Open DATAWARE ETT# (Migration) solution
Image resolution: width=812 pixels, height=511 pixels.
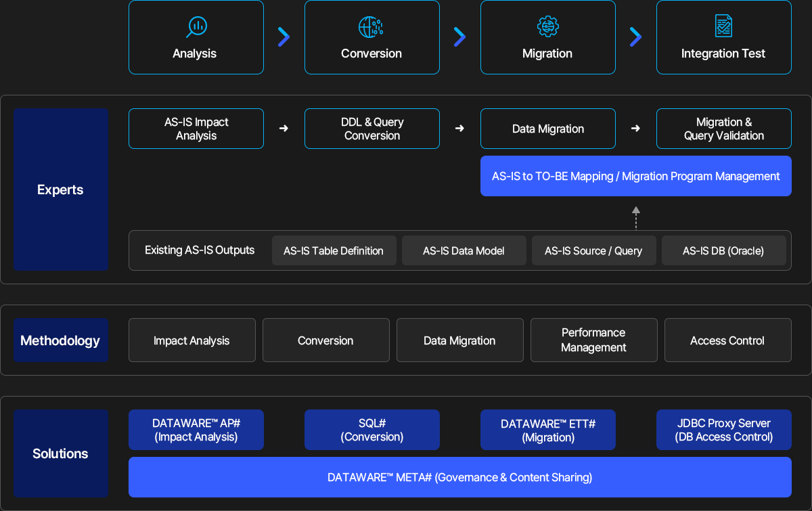click(548, 430)
